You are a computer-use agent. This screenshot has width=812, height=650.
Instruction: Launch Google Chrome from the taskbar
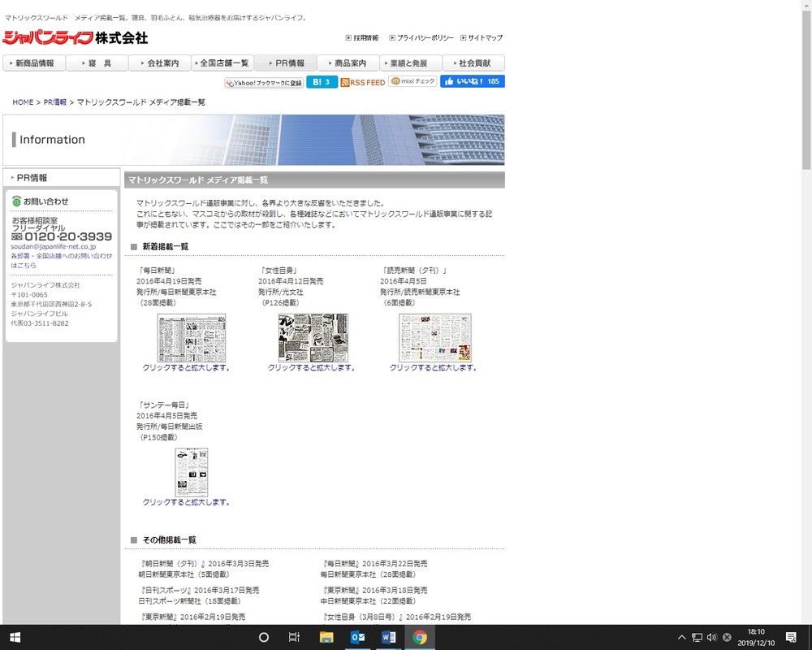point(419,638)
